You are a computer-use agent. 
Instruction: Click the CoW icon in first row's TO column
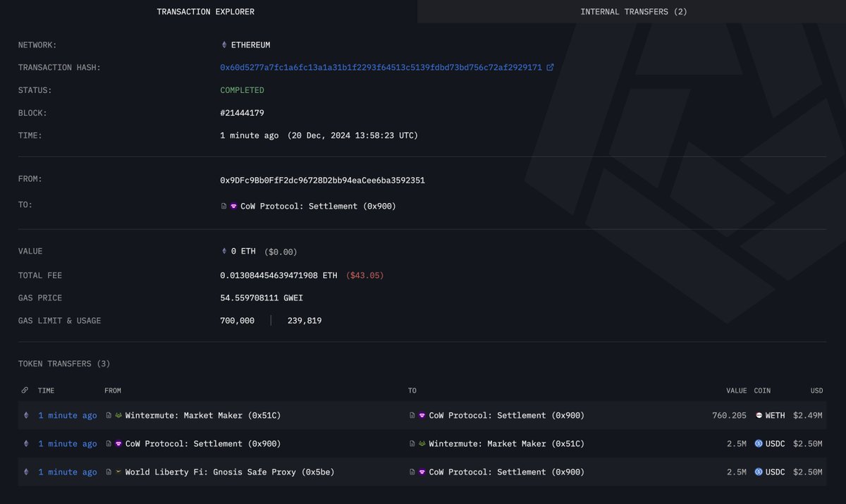tap(420, 415)
